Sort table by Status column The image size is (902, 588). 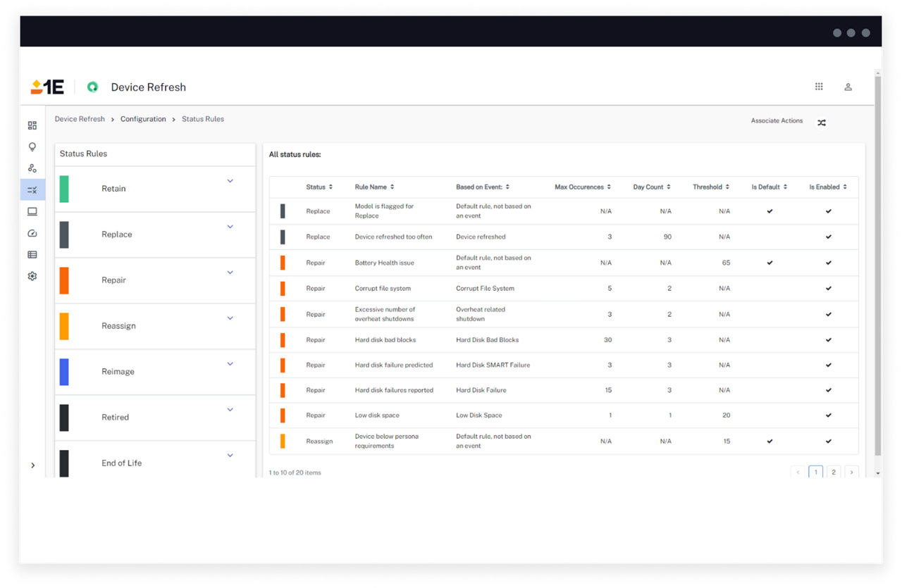319,187
